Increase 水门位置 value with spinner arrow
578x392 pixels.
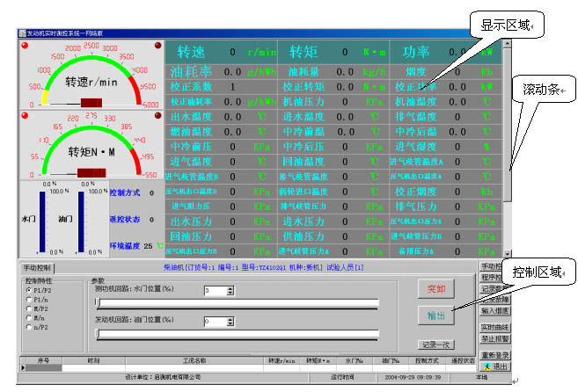point(230,287)
